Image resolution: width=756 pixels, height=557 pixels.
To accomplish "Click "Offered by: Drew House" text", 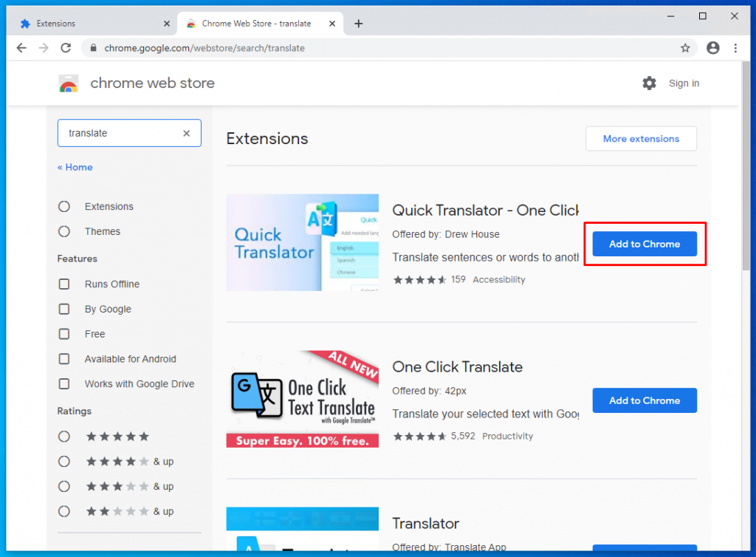I will coord(445,234).
